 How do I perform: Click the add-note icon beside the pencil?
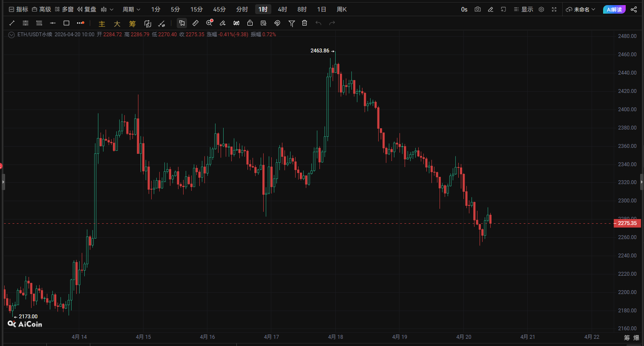[x=503, y=9]
